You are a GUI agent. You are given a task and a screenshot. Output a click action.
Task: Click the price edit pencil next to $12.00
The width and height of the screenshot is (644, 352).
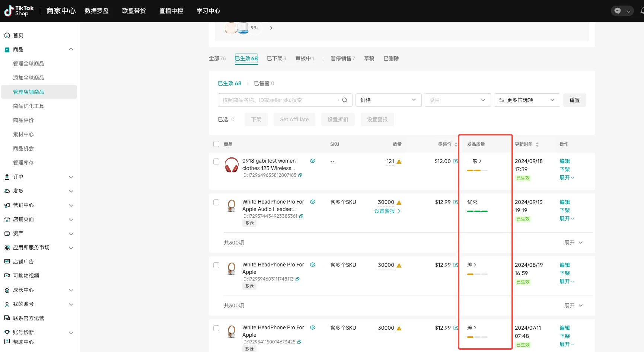[456, 161]
